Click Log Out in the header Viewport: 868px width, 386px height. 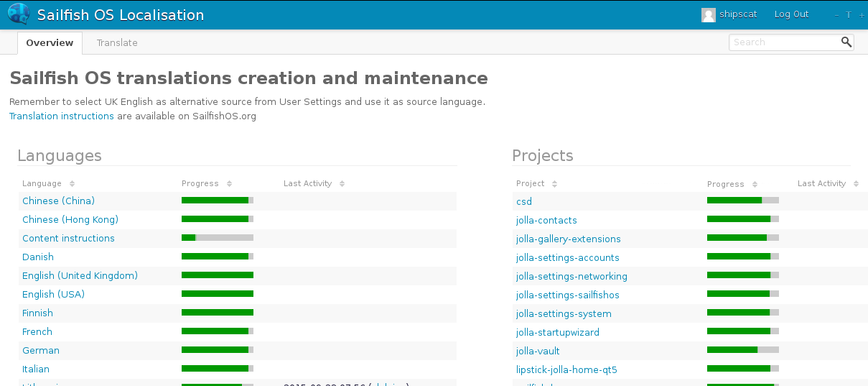[791, 14]
